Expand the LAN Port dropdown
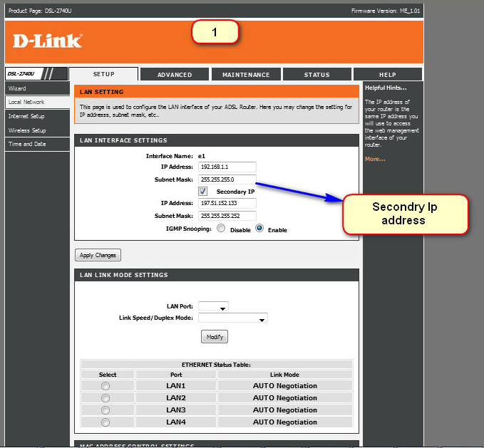 point(213,307)
